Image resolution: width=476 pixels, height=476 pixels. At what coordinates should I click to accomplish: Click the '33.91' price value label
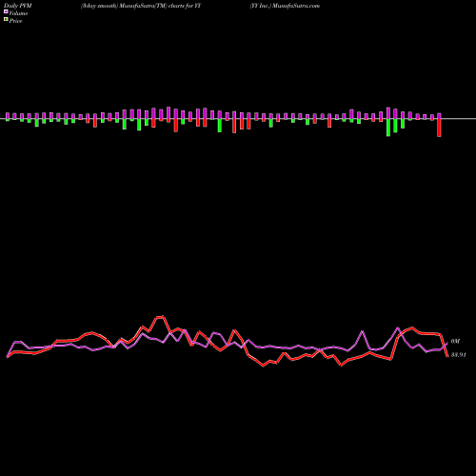[x=459, y=355]
